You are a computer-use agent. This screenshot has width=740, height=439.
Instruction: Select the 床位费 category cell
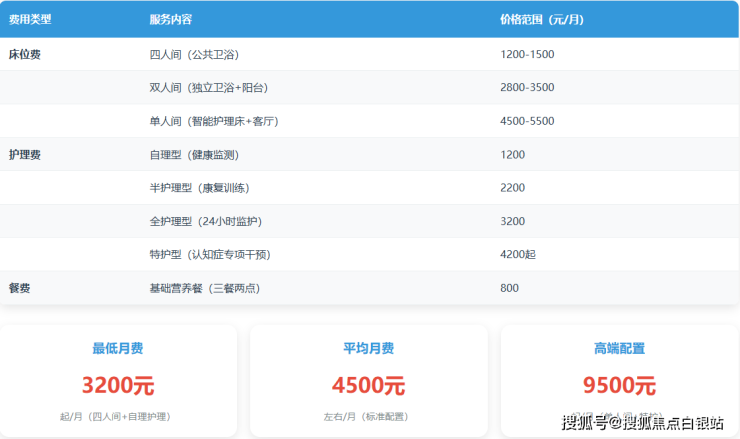coord(24,54)
